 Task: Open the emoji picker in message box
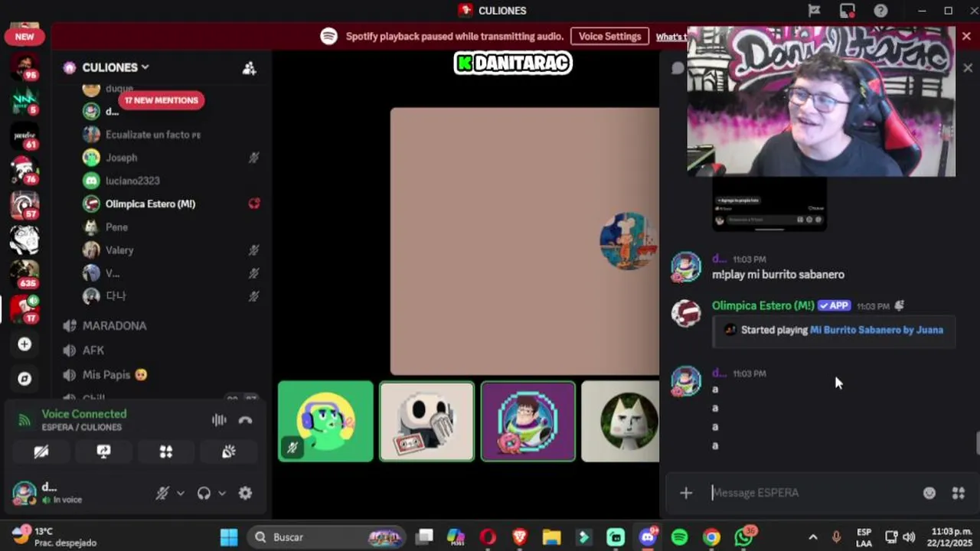click(929, 493)
